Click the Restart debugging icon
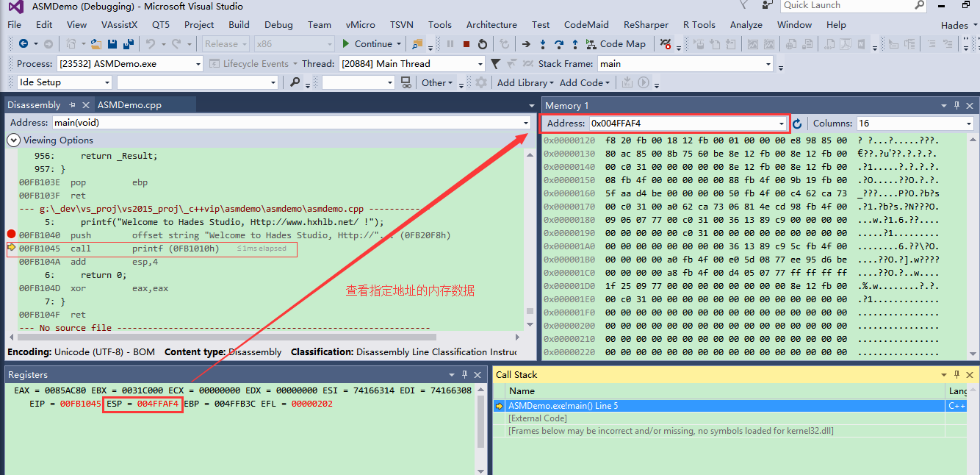 tap(482, 44)
